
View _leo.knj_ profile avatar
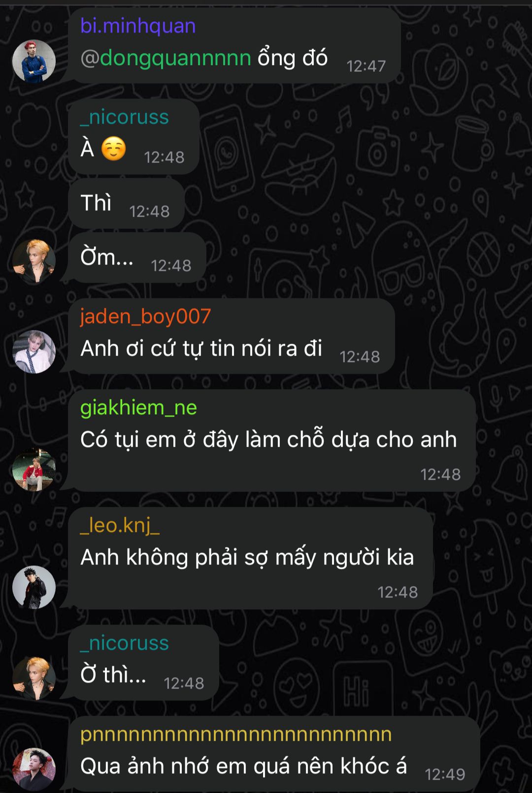pos(34,587)
